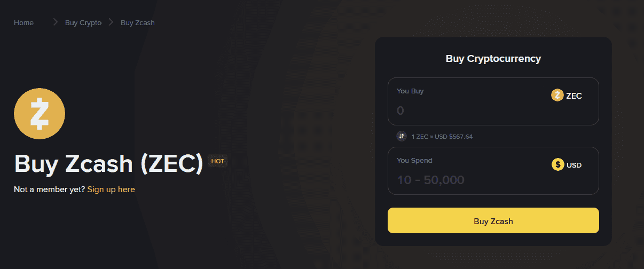Click the Buy Zcash (ZEC) page title
The width and height of the screenshot is (644, 269).
tap(108, 164)
